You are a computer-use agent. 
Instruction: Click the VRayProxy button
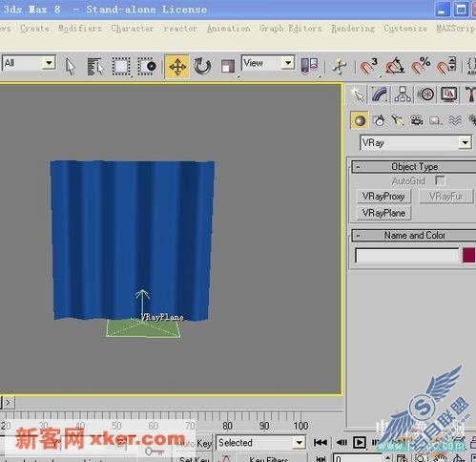pyautogui.click(x=383, y=197)
